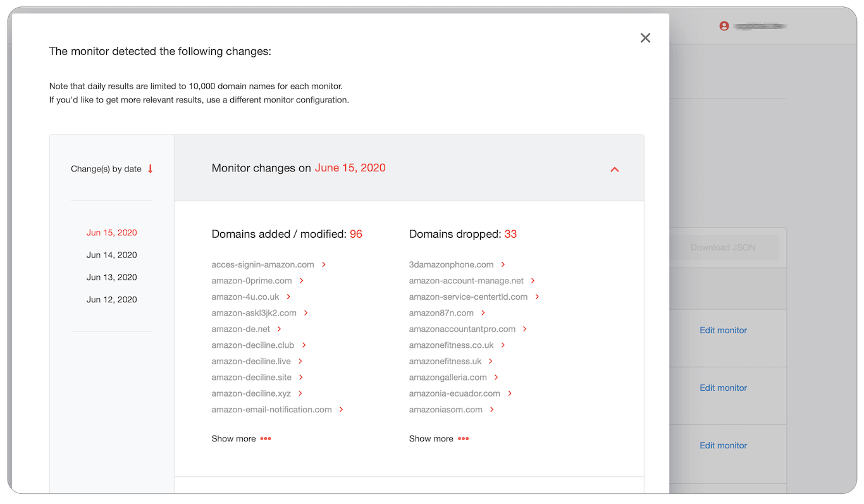Open arrow next to amazonefitness.uk
The image size is (864, 504).
[491, 361]
